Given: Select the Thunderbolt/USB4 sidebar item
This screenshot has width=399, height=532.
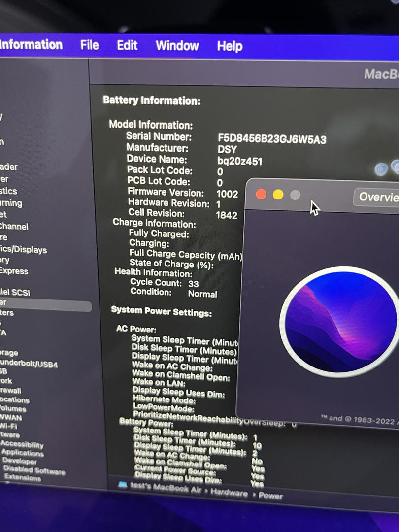Looking at the screenshot, I should pos(29,364).
